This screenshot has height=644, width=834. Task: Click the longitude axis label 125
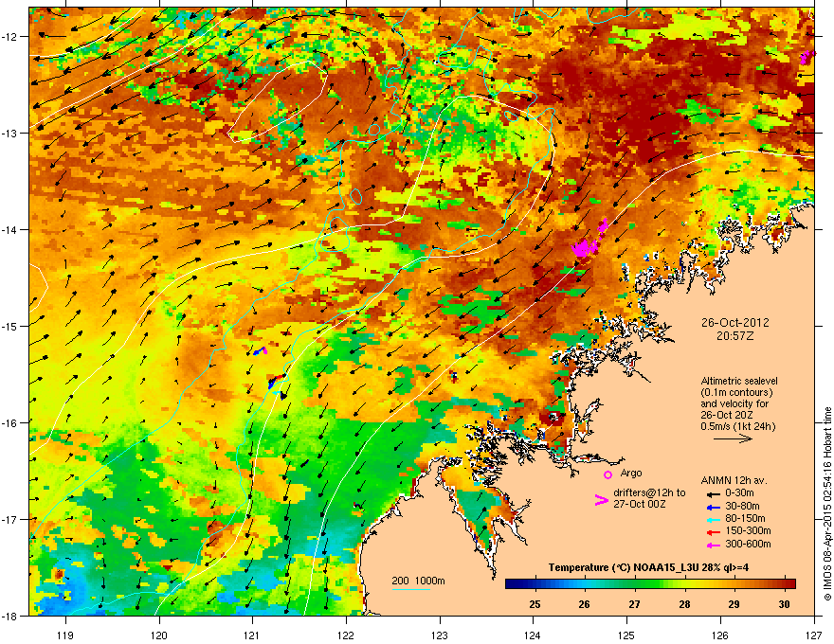pos(626,635)
